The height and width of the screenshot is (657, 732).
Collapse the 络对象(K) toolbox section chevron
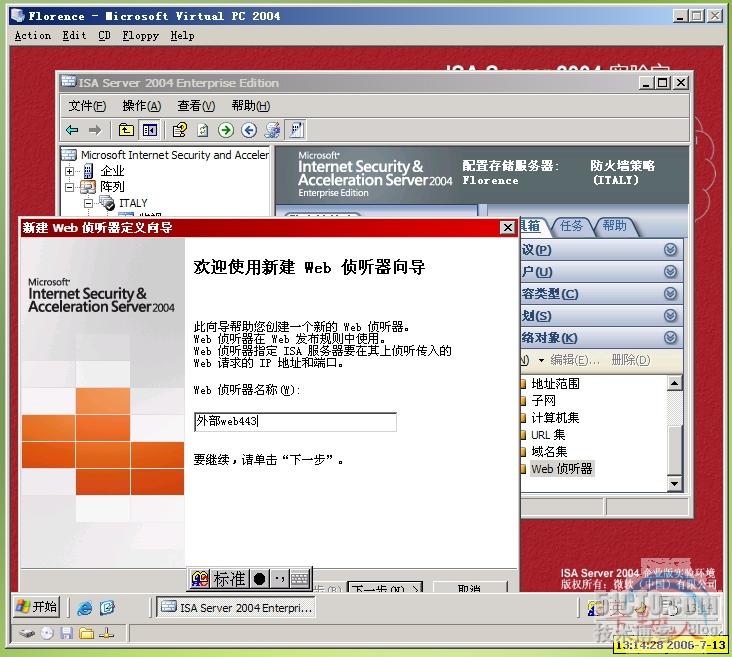point(670,338)
